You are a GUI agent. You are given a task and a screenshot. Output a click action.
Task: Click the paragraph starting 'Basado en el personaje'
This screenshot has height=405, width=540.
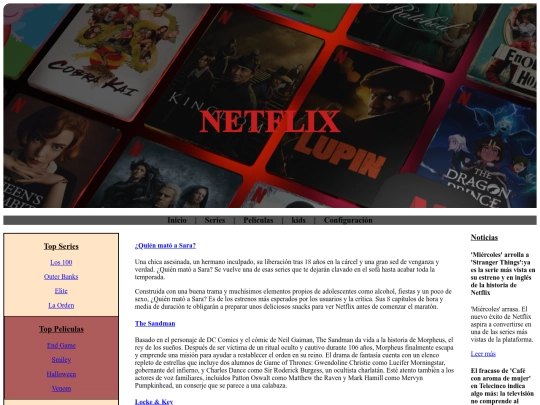coord(294,363)
